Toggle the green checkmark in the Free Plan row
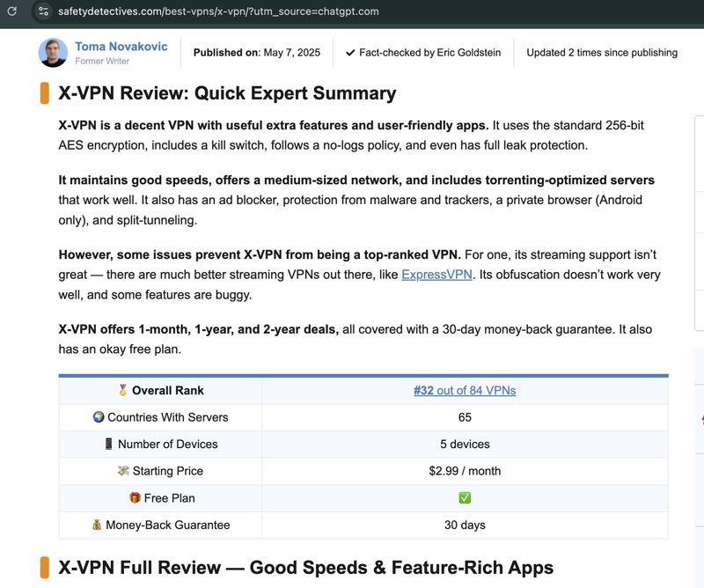The image size is (704, 588). [466, 497]
